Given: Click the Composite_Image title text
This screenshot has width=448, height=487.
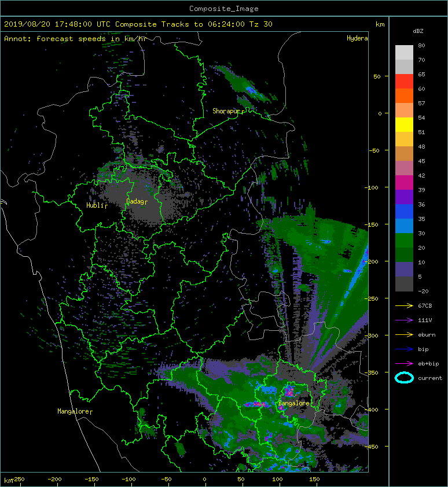Looking at the screenshot, I should pos(224,9).
